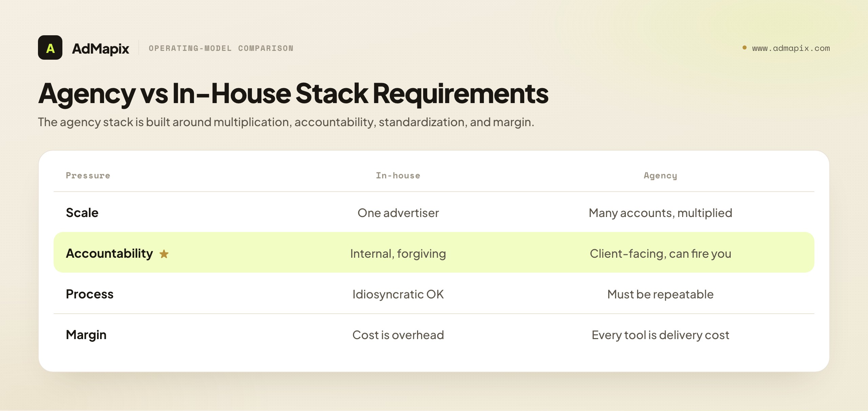Open the www.admapix.com link
The width and height of the screenshot is (868, 411).
tap(791, 48)
